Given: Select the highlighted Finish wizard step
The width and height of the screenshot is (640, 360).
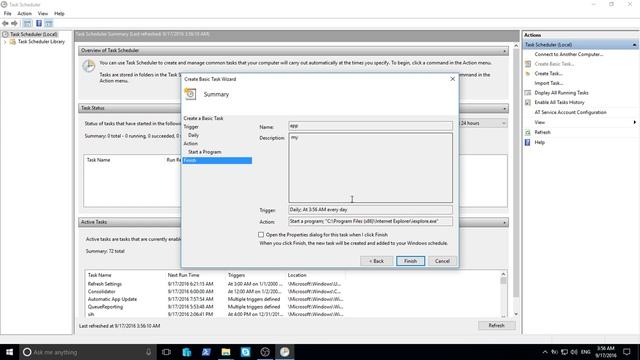Looking at the screenshot, I should (x=217, y=160).
